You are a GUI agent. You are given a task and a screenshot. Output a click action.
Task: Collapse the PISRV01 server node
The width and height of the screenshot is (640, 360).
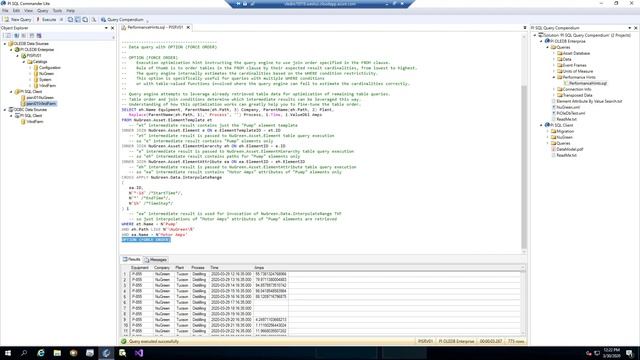pyautogui.click(x=18, y=56)
